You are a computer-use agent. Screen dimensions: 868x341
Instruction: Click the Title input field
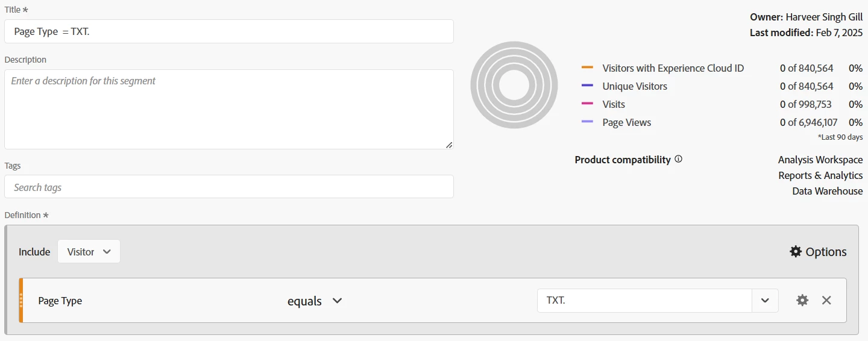click(x=229, y=31)
